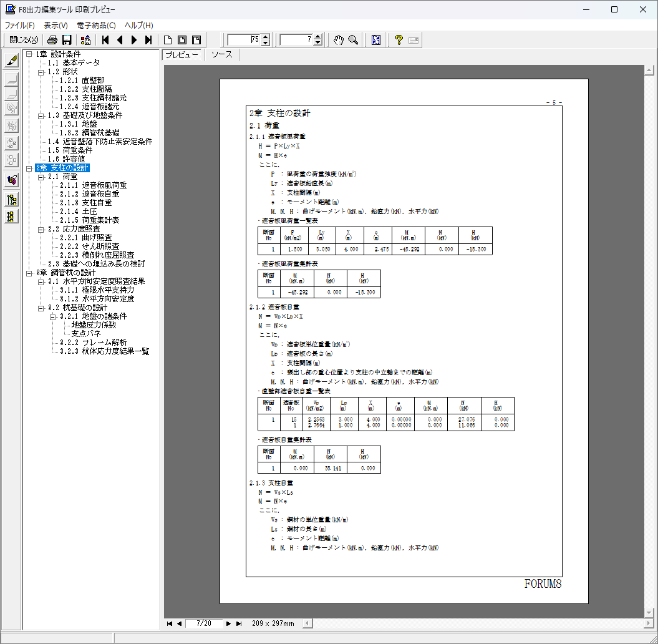Viewport: 658px width, 644px height.
Task: Click the yellow question mark help icon
Action: coord(399,40)
